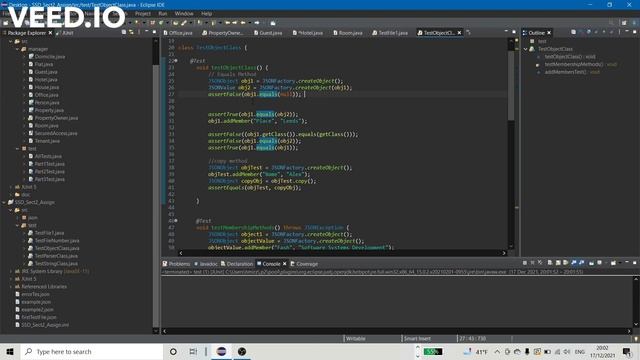Click the editor horizontal scroll right arrow
The height and width of the screenshot is (360, 640).
(x=504, y=253)
